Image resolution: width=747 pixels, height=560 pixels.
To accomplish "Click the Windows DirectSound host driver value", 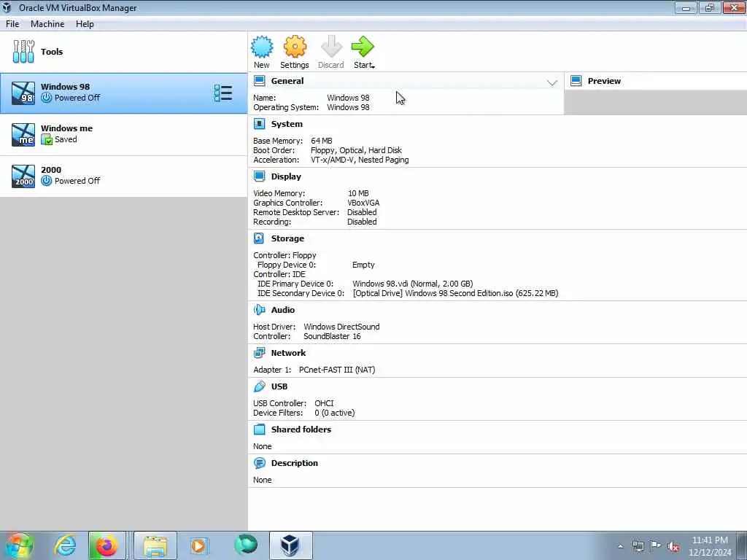I will coord(341,327).
